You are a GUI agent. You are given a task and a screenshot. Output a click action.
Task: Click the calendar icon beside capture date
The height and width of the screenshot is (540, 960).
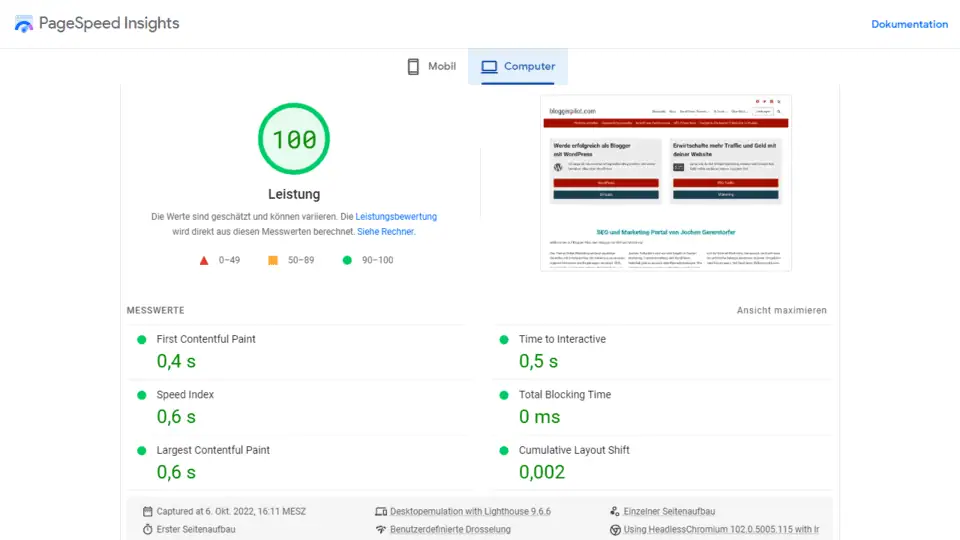click(148, 511)
